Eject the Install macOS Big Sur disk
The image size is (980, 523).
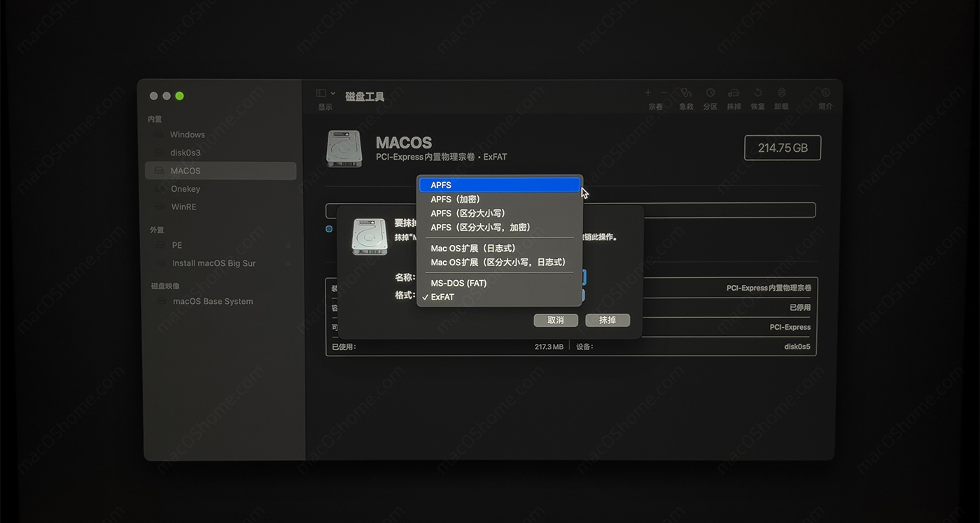click(288, 264)
